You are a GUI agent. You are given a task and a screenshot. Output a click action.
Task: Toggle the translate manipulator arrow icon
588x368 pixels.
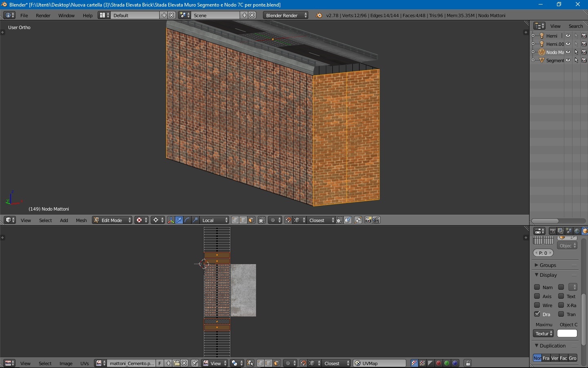(x=179, y=220)
